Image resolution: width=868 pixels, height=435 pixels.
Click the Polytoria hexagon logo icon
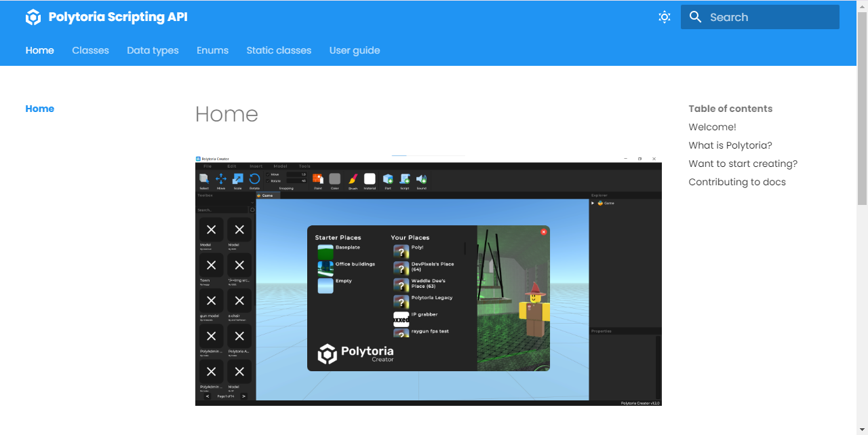[33, 18]
